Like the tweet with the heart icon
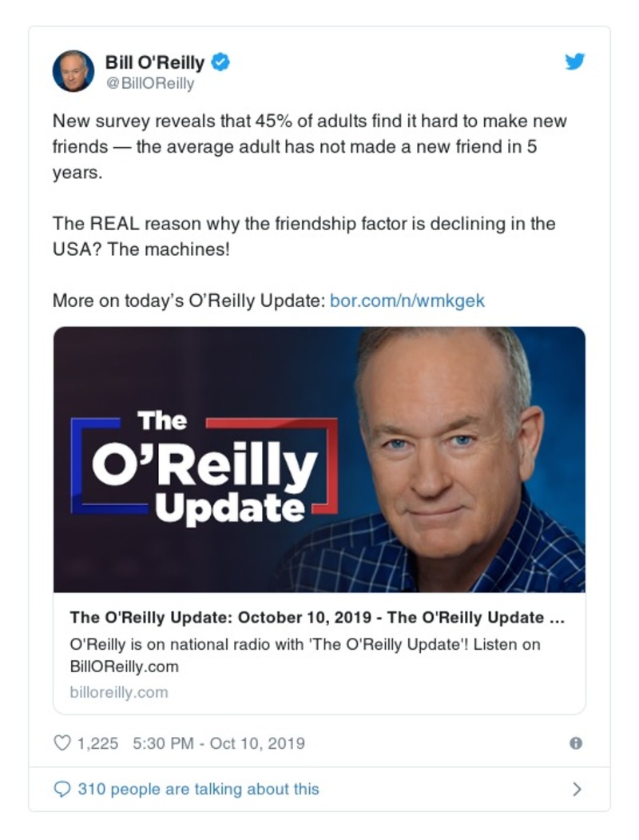 (x=62, y=743)
